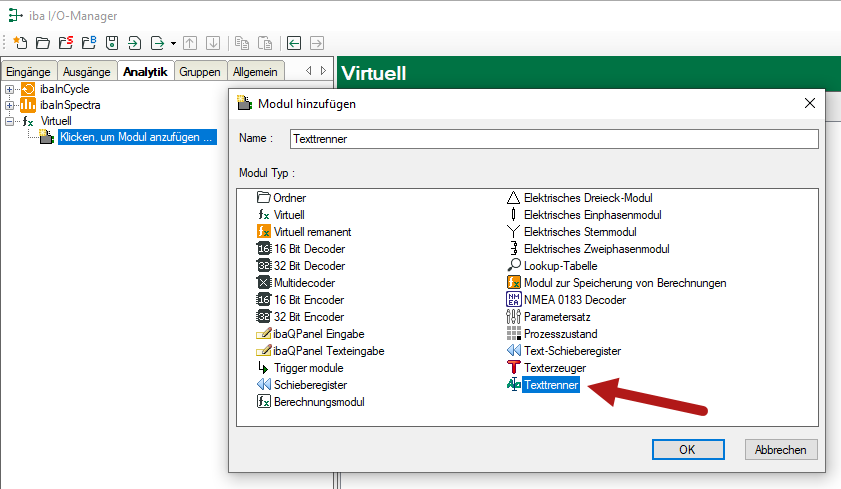
Task: Select the Texterzeuger module type
Action: [557, 368]
